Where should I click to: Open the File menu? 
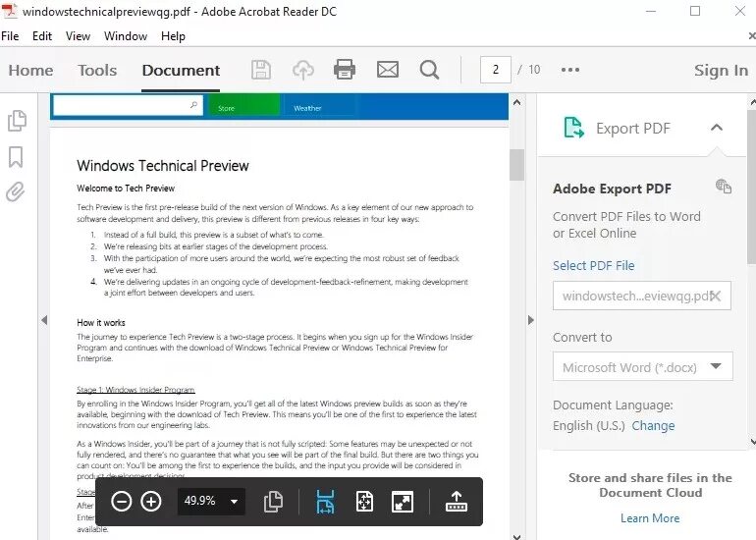point(10,36)
